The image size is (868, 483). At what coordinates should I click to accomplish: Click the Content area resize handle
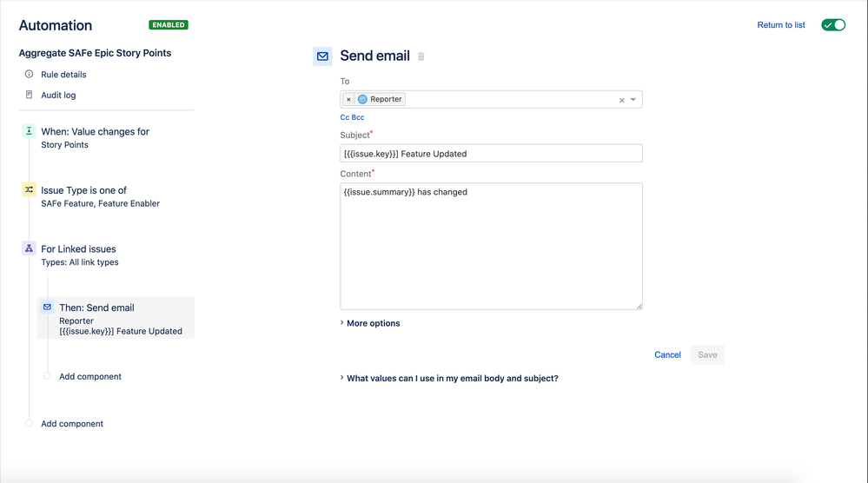[639, 306]
